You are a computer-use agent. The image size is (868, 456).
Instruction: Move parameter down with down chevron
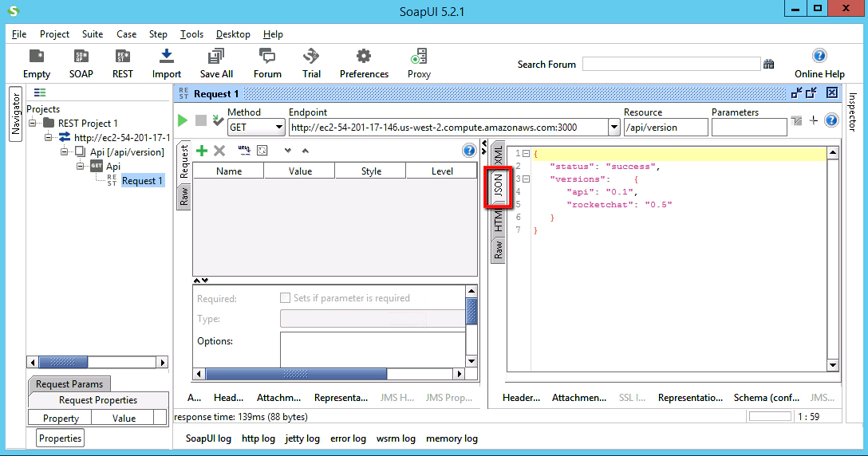pyautogui.click(x=287, y=151)
